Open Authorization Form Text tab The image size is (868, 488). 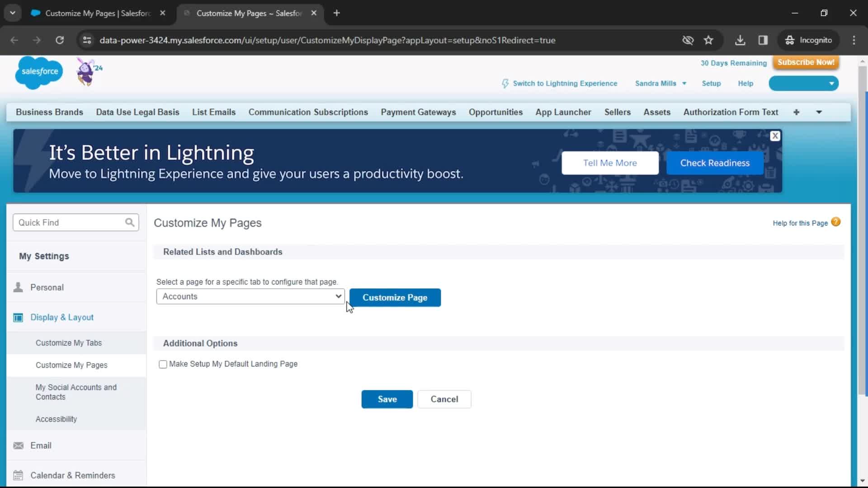pyautogui.click(x=731, y=112)
